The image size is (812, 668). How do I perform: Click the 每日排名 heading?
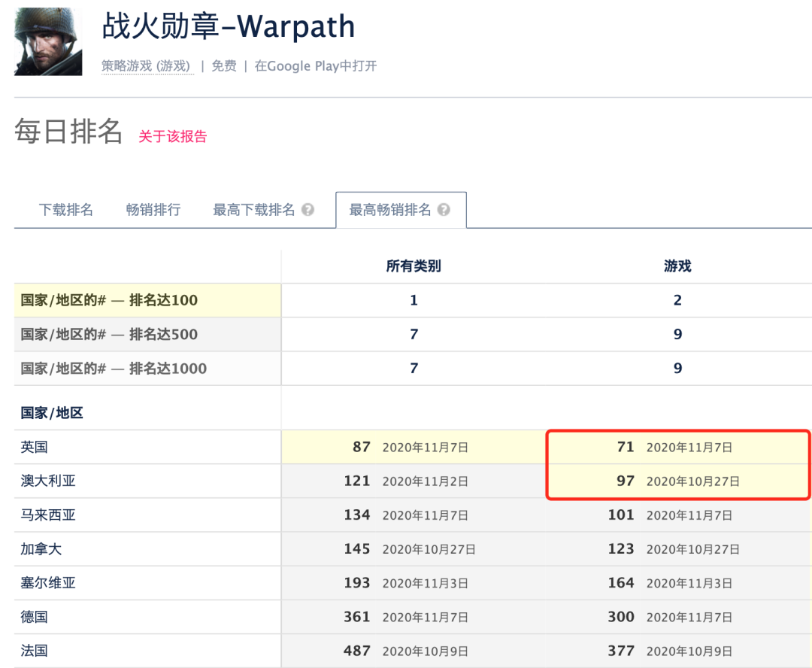coord(68,131)
